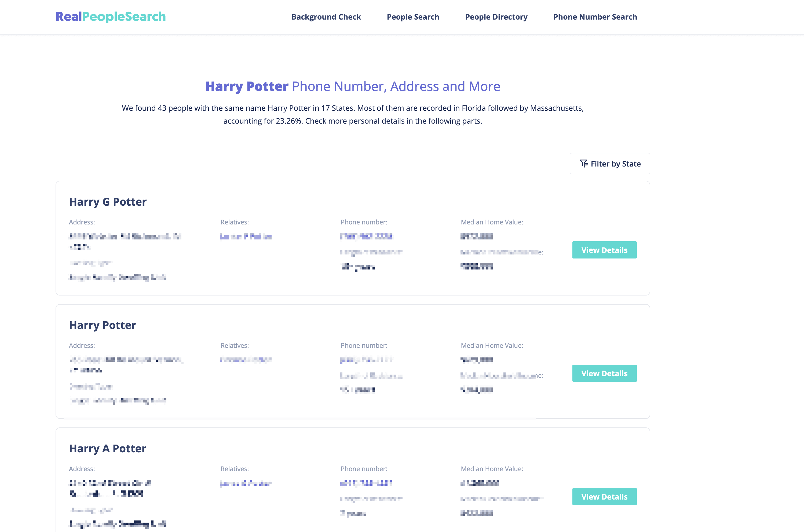Click the Harry G Potter name heading
Viewport: 804px width, 532px height.
108,202
